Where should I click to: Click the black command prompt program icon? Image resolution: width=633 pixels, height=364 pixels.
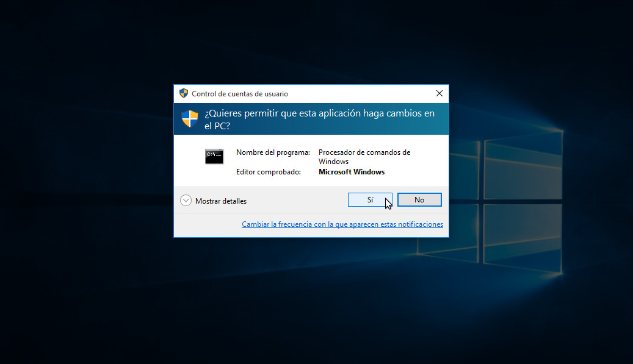[x=214, y=156]
